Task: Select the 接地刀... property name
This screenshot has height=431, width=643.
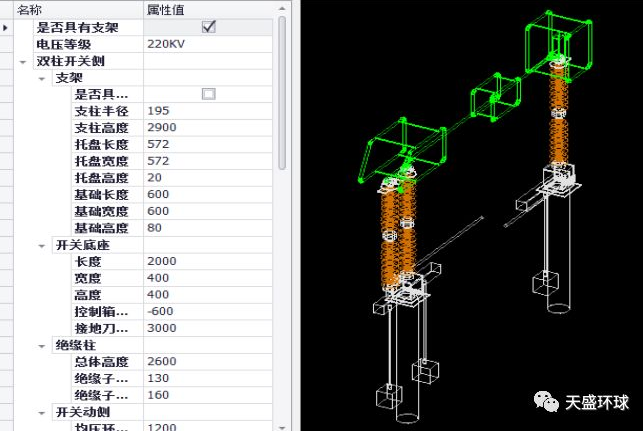Action: 101,328
